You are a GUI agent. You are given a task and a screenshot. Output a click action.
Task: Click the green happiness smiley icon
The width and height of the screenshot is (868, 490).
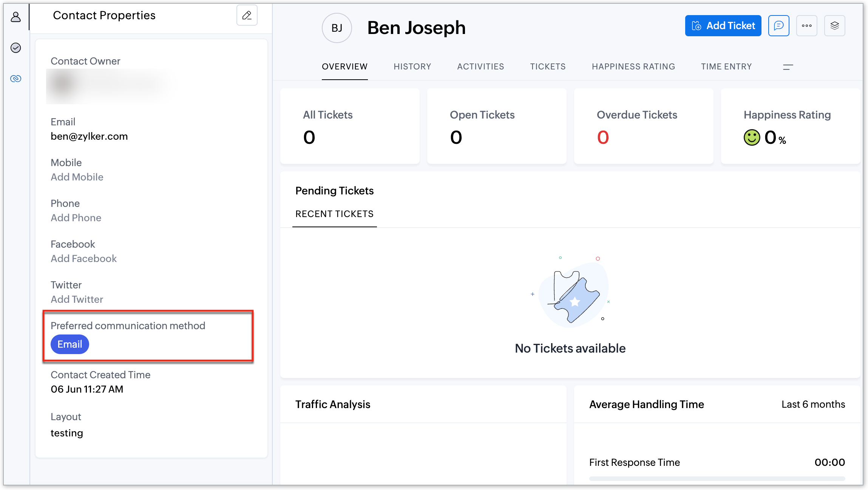click(752, 137)
